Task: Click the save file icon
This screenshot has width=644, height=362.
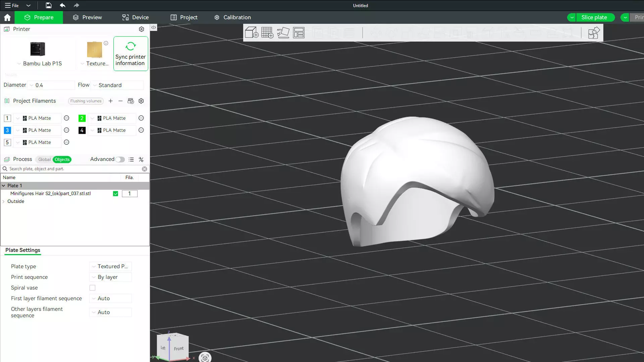Action: [x=49, y=5]
